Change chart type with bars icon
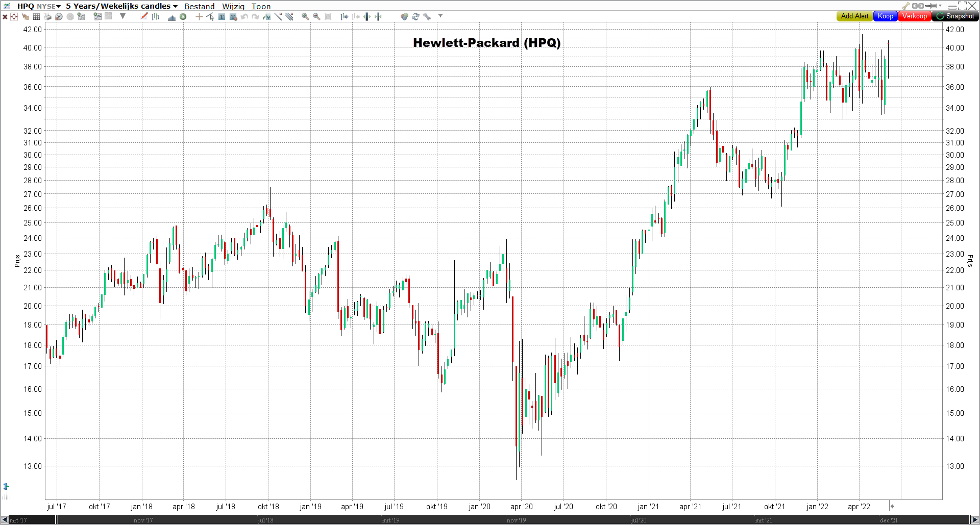980x525 pixels. pos(155,16)
